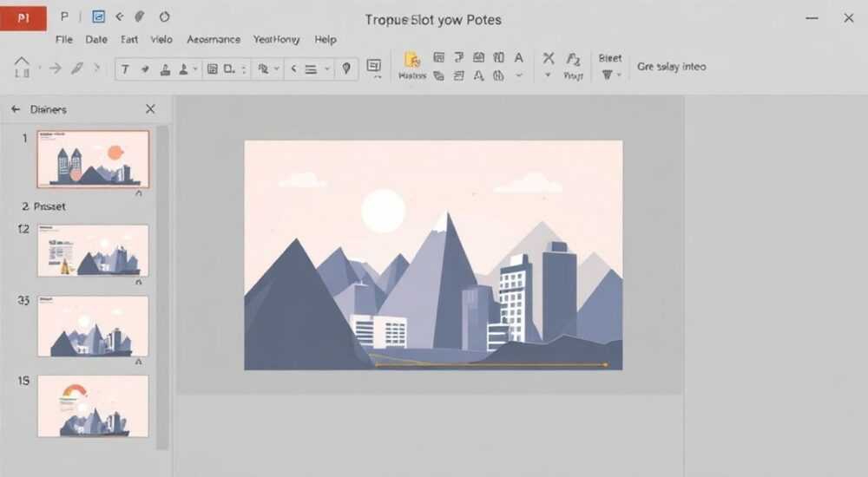Screen dimensions: 868x477
Task: Select slide thumbnail numbered 35
Action: [x=93, y=326]
